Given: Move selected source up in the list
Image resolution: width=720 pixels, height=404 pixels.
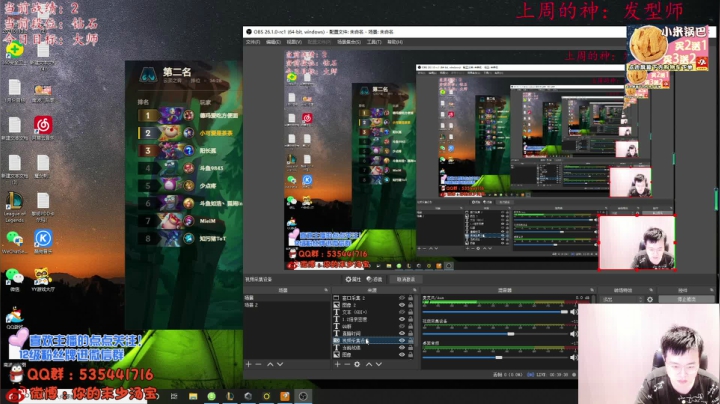Looking at the screenshot, I should [369, 364].
